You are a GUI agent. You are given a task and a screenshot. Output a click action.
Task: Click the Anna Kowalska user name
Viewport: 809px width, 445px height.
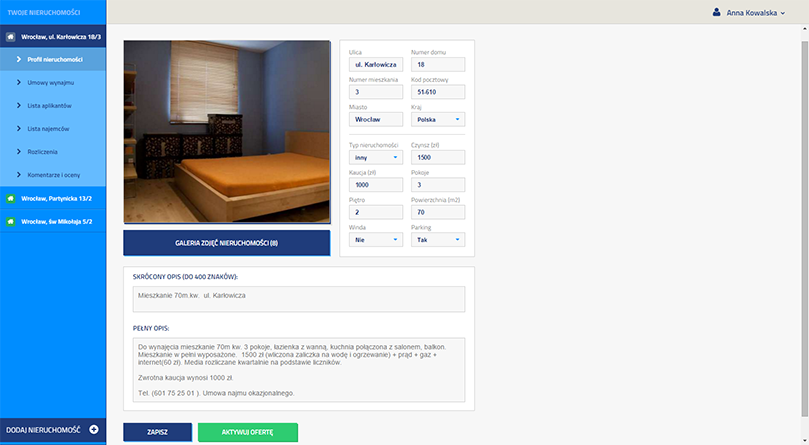tap(751, 13)
